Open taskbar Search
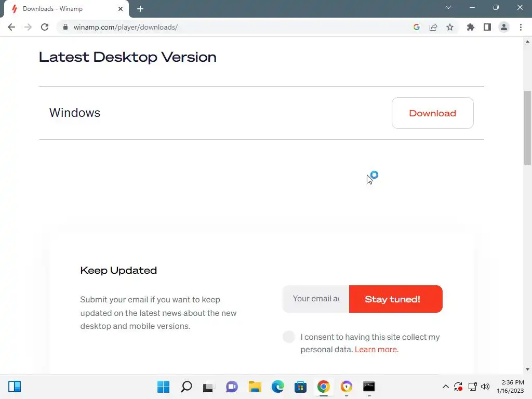The image size is (532, 399). (187, 387)
